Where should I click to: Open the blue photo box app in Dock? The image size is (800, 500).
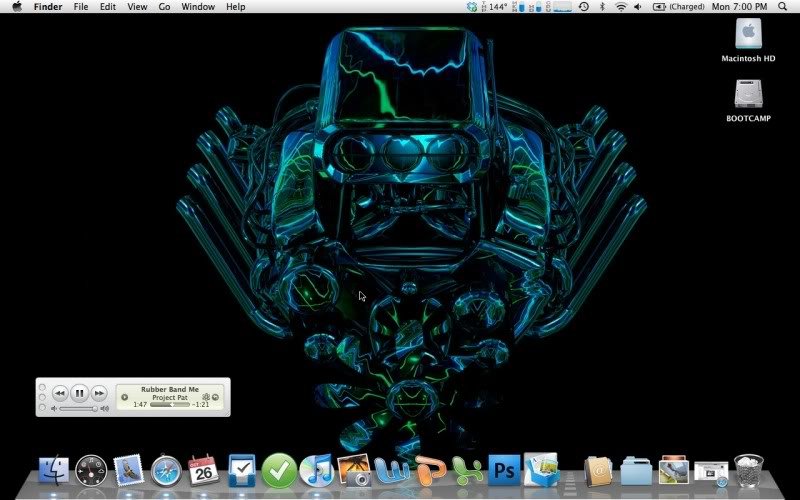point(541,469)
